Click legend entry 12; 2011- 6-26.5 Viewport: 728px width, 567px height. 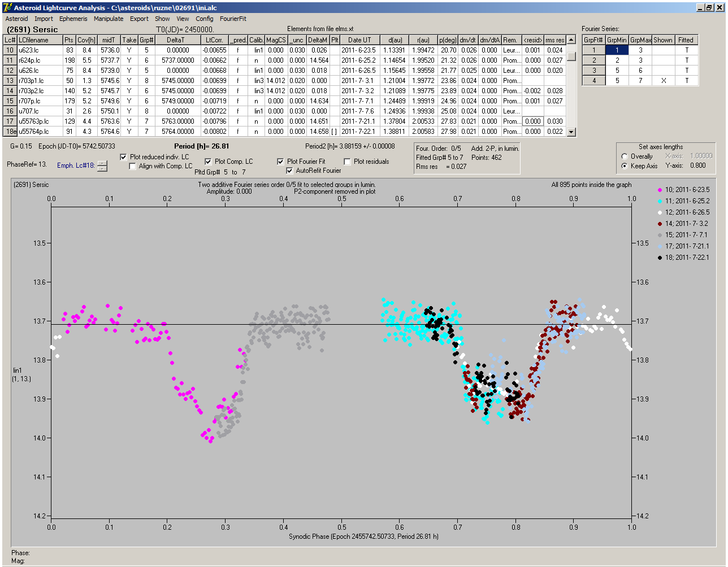pos(687,212)
